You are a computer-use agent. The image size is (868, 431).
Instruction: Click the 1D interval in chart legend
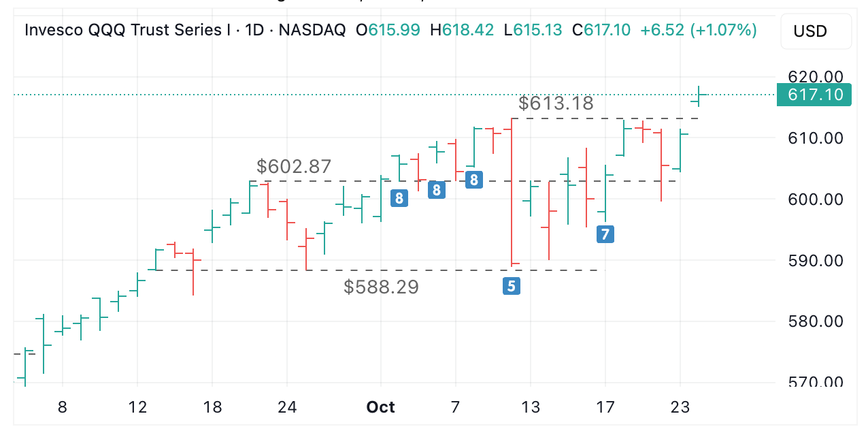[256, 30]
